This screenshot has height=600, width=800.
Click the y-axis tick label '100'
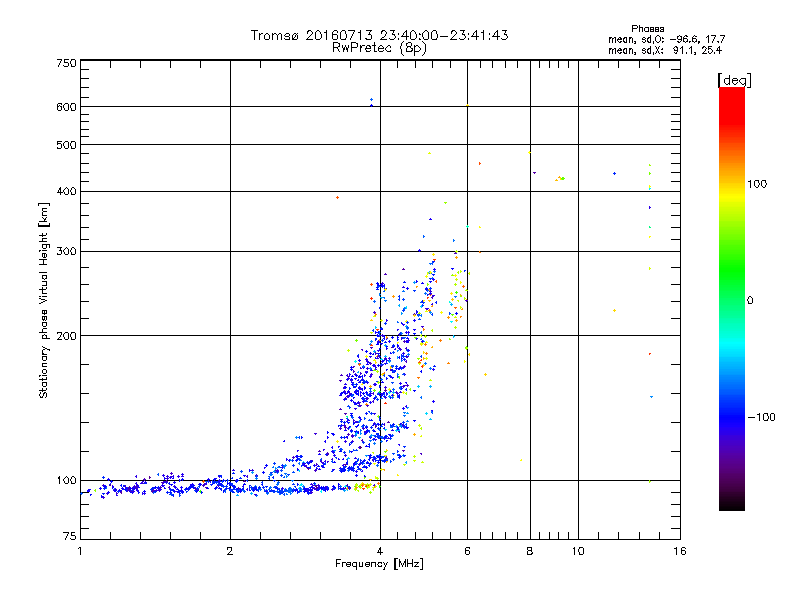pyautogui.click(x=66, y=480)
